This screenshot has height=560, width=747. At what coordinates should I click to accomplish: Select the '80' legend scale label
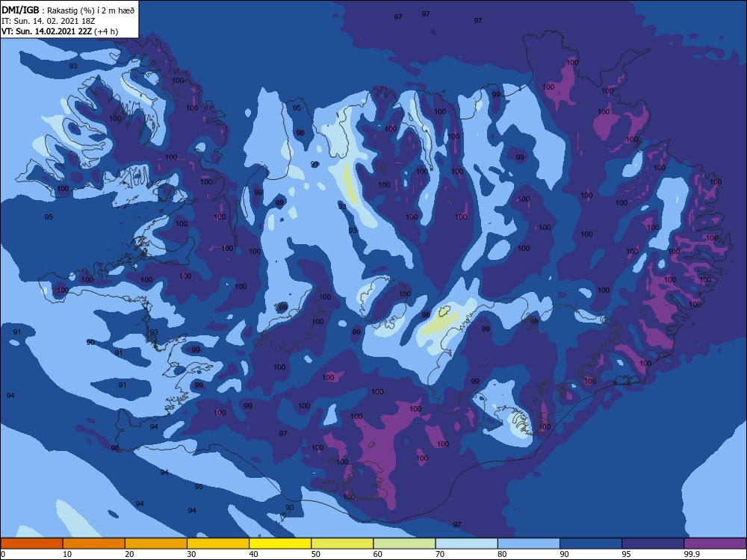503,554
